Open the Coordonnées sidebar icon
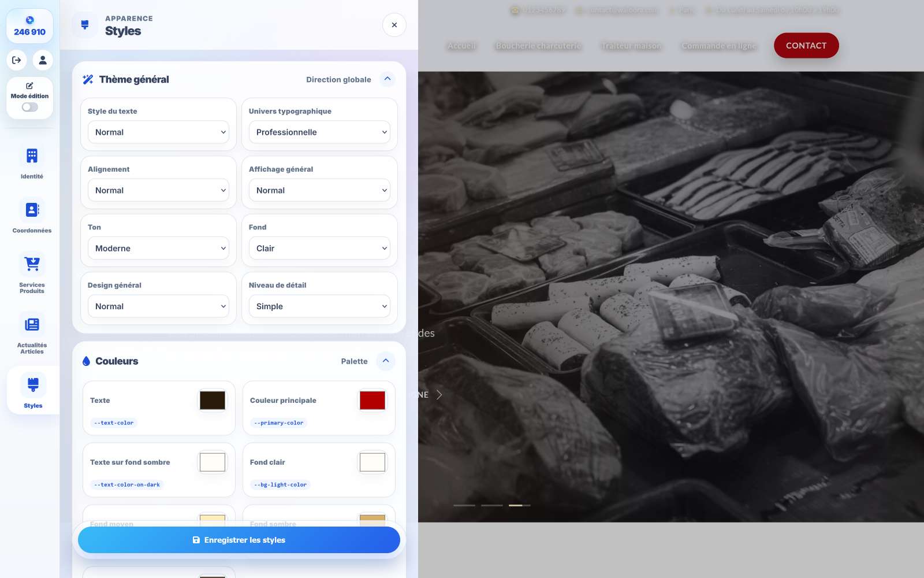The width and height of the screenshot is (924, 578). (32, 210)
